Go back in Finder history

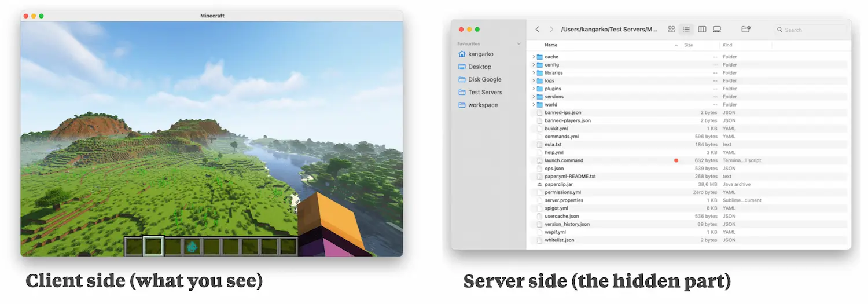coord(537,29)
